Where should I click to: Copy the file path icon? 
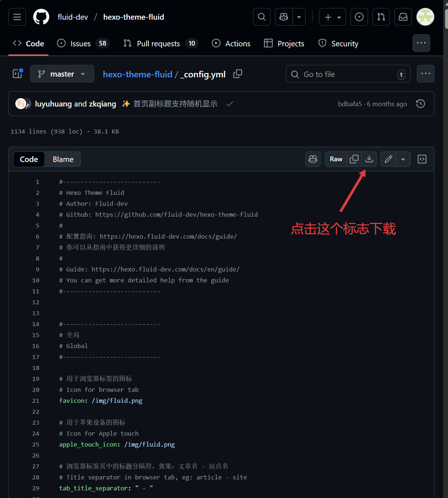[238, 74]
